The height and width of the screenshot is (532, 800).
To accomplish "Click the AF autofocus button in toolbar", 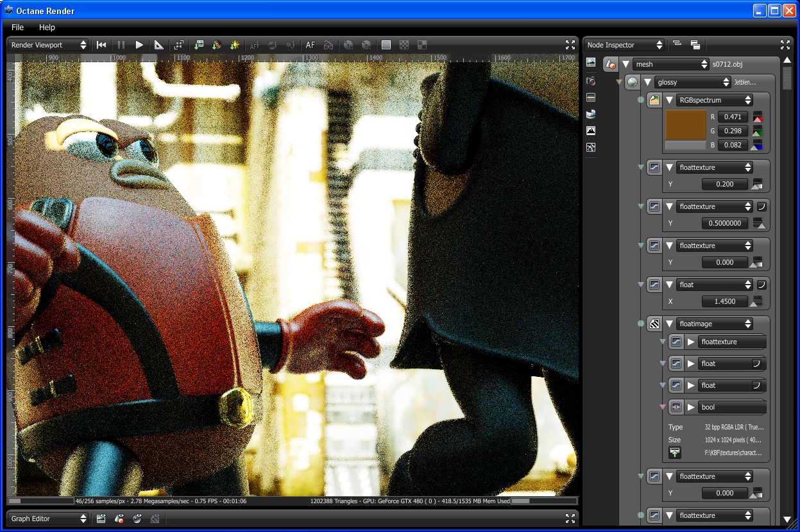I will pyautogui.click(x=311, y=45).
